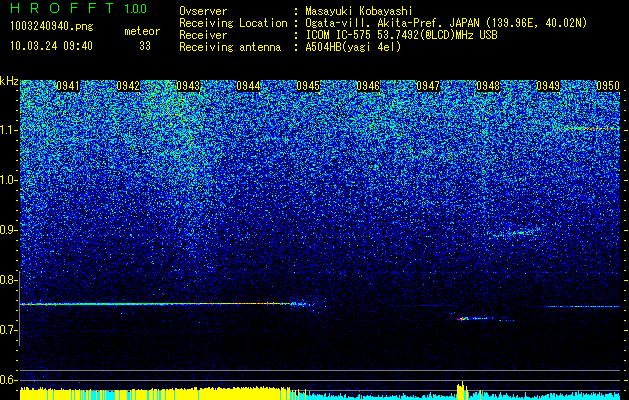Click the Ovserver field label

[203, 11]
